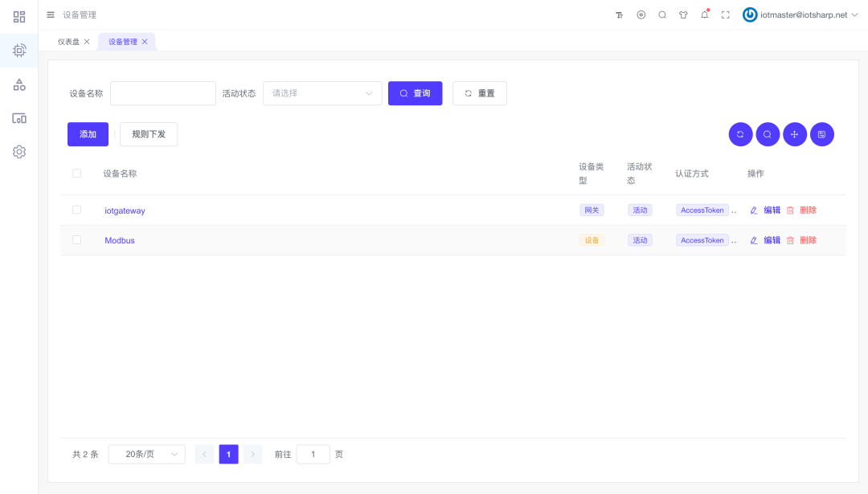Open the 活动状态 dropdown
This screenshot has width=868, height=494.
click(322, 93)
